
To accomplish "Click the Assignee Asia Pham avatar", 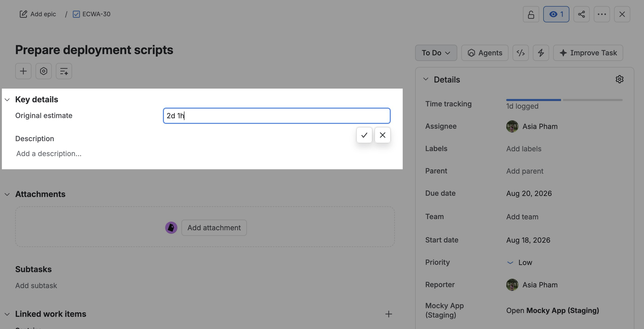I will pyautogui.click(x=512, y=126).
